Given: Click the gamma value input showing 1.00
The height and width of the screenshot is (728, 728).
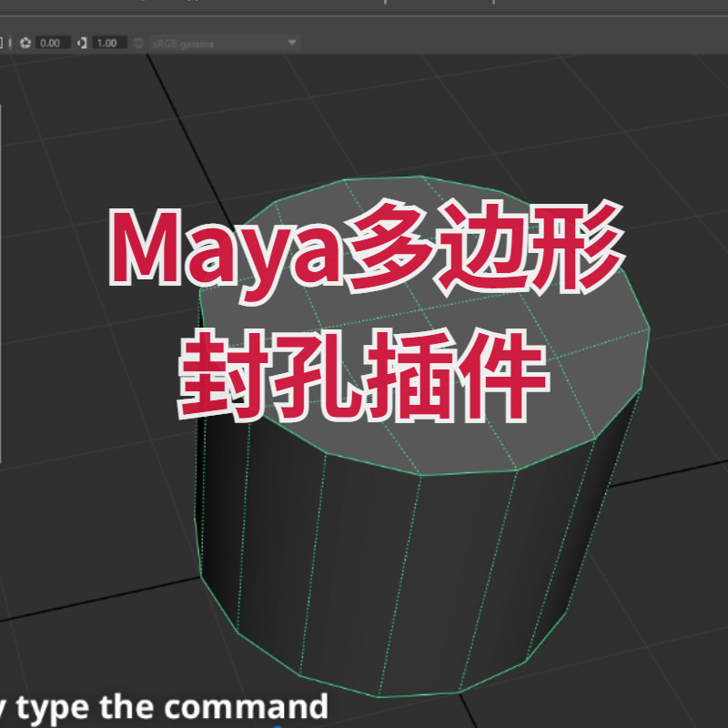Looking at the screenshot, I should click(x=106, y=42).
